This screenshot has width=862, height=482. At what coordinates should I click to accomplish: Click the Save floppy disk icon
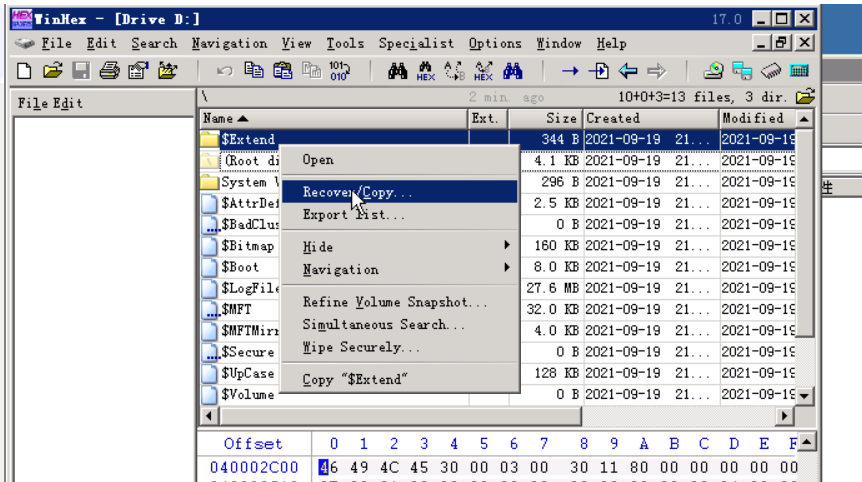pyautogui.click(x=81, y=71)
